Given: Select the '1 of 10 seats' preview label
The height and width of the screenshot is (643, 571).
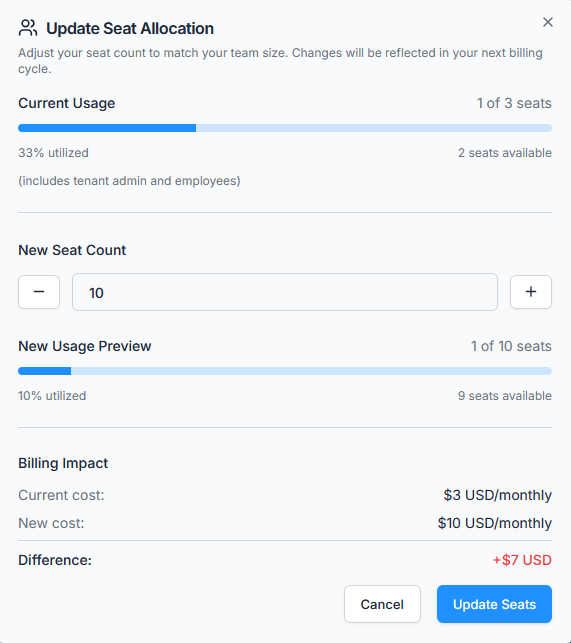Looking at the screenshot, I should pyautogui.click(x=511, y=346).
